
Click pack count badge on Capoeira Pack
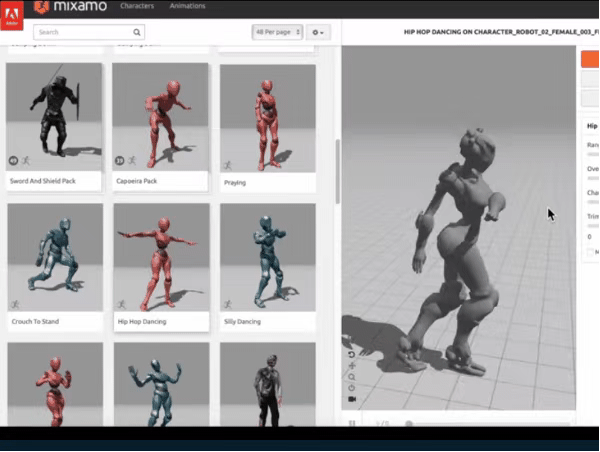(119, 161)
